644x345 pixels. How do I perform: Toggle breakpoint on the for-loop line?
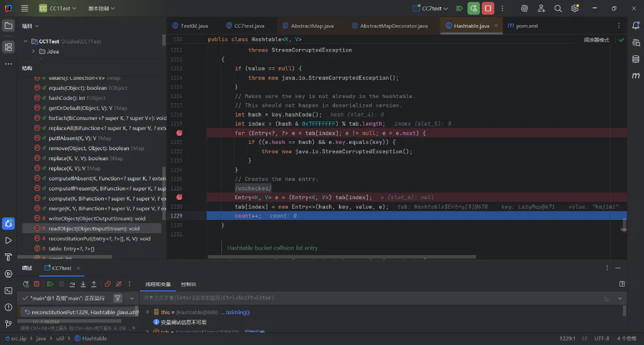pos(179,133)
